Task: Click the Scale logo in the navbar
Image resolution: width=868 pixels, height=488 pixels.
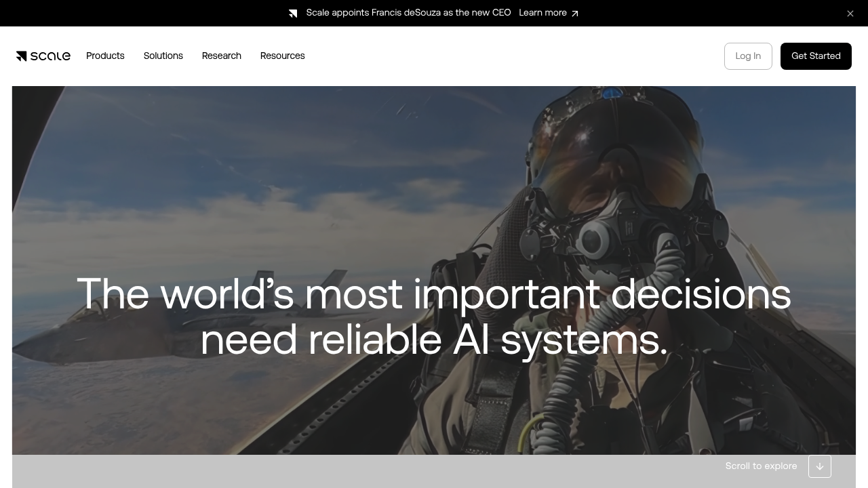Action: (43, 56)
